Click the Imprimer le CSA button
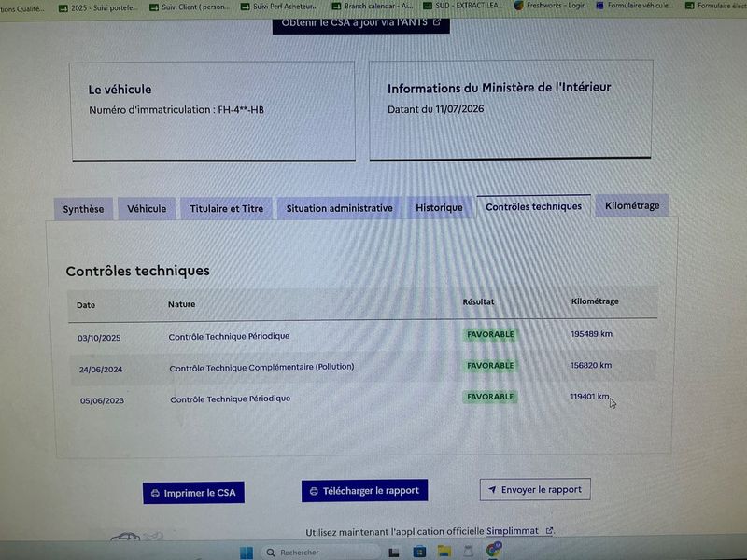The image size is (747, 560). 193,493
